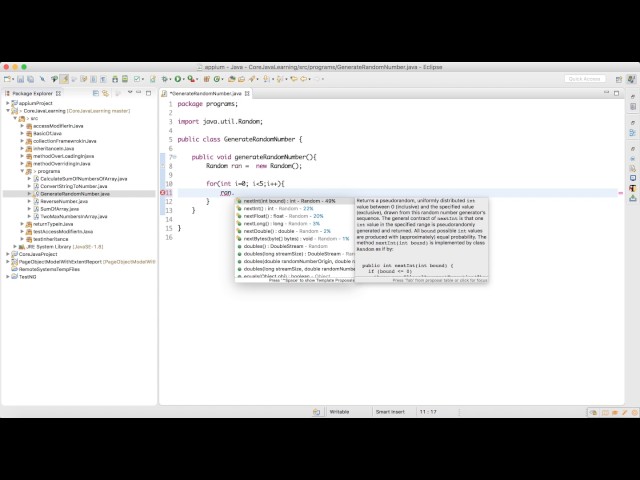Expand the JRE System Library node
The image size is (640, 480).
15,247
